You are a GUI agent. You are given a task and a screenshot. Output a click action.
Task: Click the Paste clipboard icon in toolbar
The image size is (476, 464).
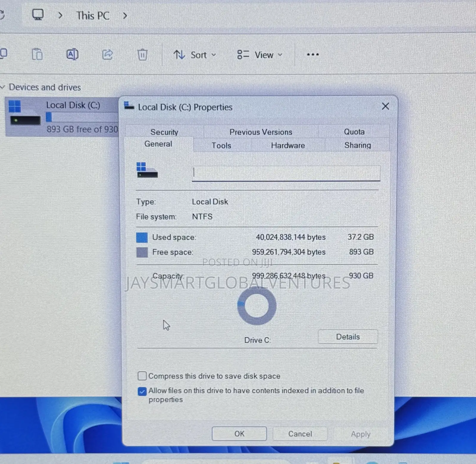click(x=37, y=54)
